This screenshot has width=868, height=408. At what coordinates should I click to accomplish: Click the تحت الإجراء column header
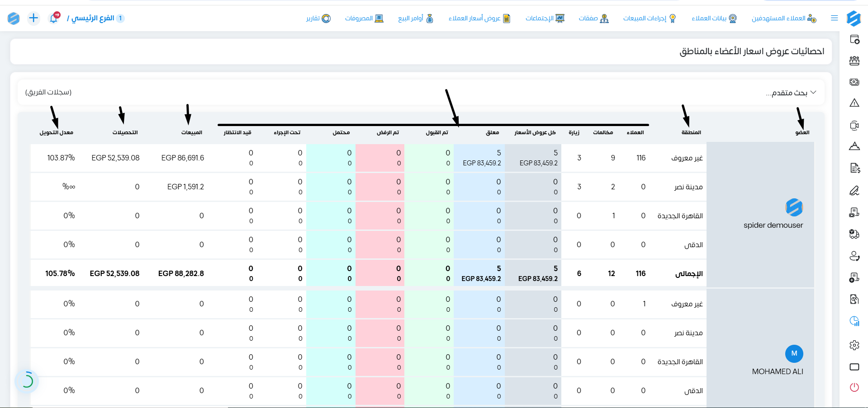coord(287,132)
